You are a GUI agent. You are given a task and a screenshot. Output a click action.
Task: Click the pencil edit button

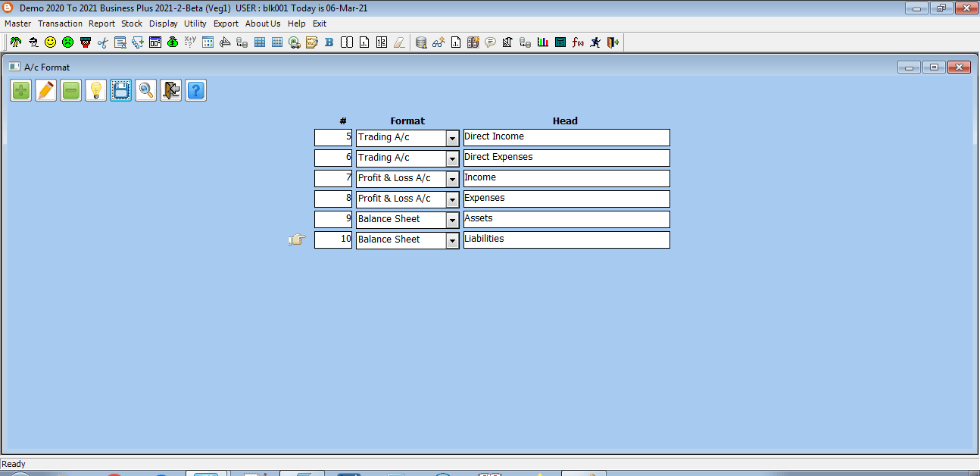(x=46, y=91)
